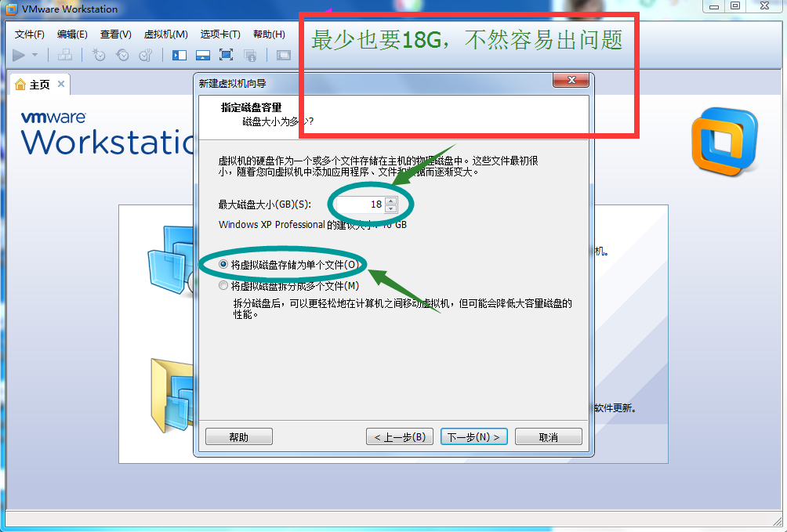Click the VMware Workstation orange logo
The image size is (787, 532).
(x=724, y=142)
